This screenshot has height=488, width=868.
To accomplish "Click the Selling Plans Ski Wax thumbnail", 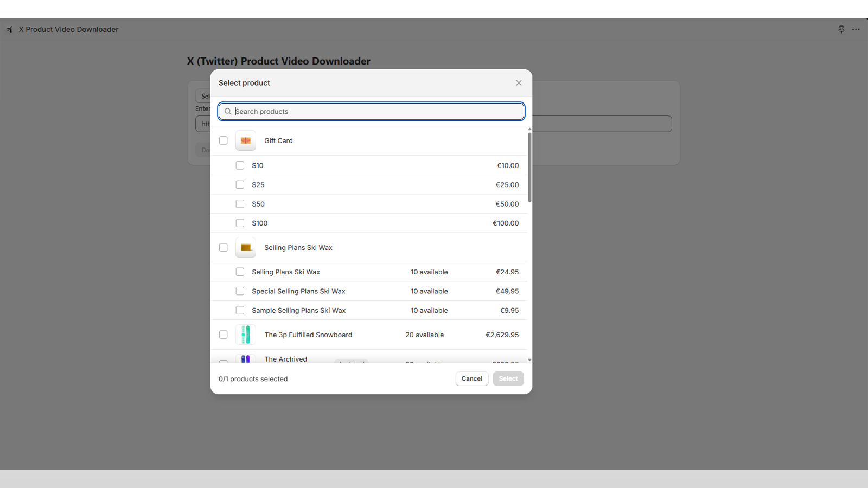I will coord(246,248).
